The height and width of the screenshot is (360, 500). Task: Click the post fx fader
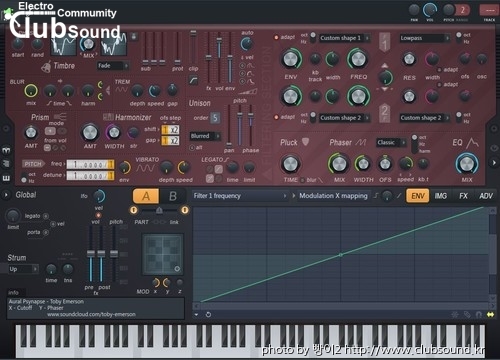[101, 253]
